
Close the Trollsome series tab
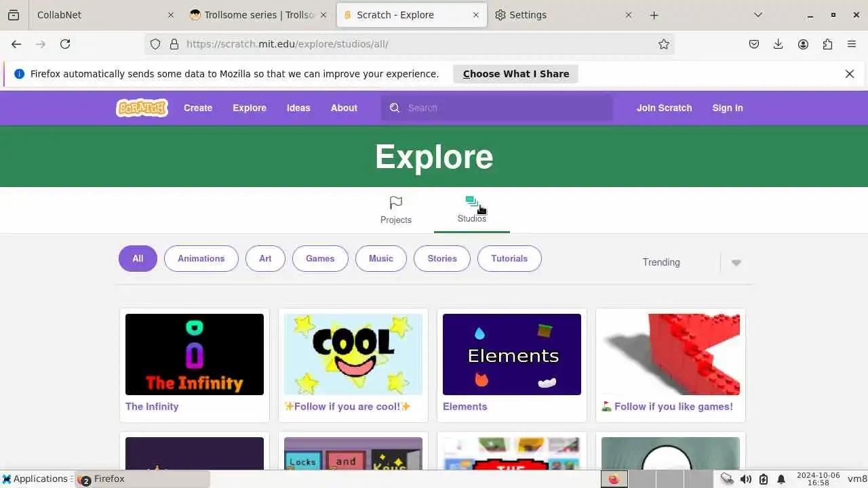tap(323, 15)
